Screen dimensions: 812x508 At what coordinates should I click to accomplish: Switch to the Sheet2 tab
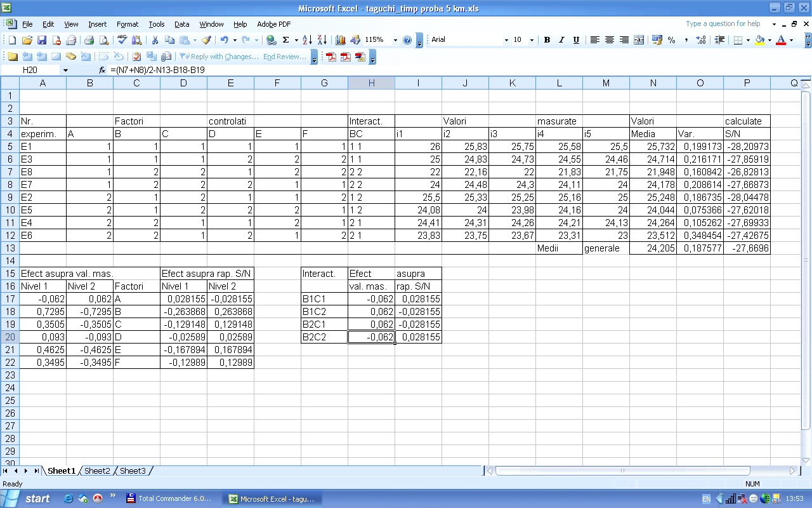[97, 471]
